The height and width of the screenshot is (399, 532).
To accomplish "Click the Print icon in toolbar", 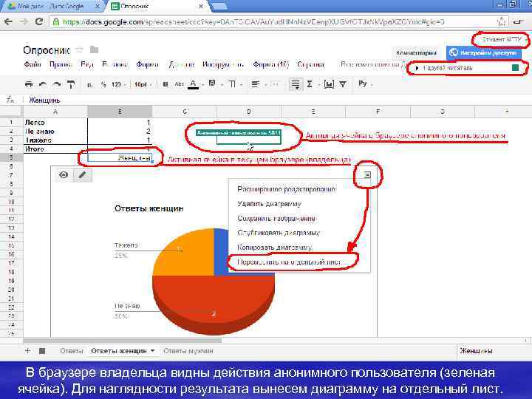I will tap(29, 84).
